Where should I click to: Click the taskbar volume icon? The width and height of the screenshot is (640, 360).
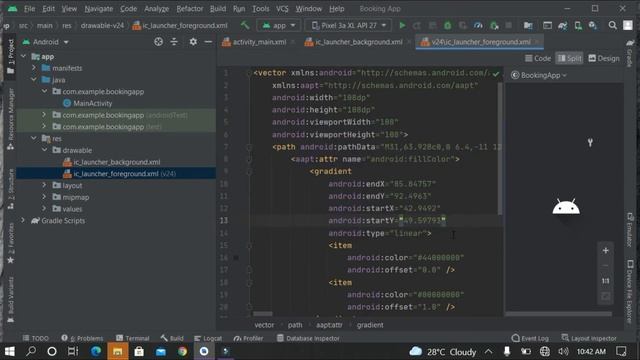563,351
